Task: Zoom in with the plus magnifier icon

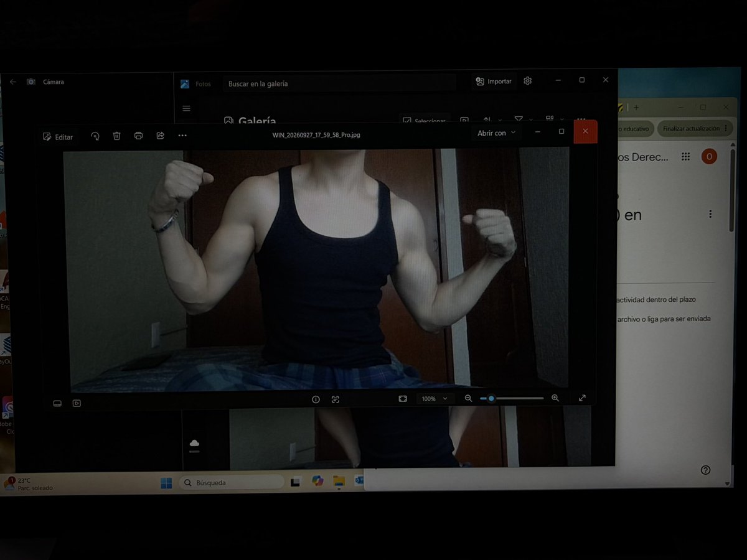Action: click(x=555, y=398)
